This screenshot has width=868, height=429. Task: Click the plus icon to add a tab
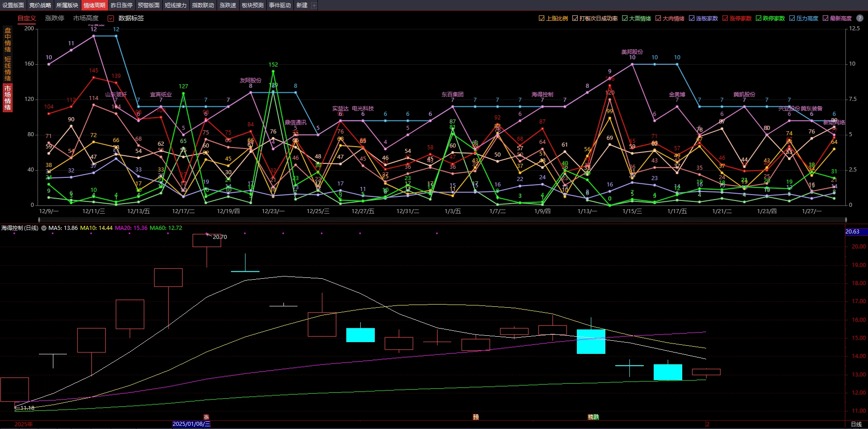(314, 5)
